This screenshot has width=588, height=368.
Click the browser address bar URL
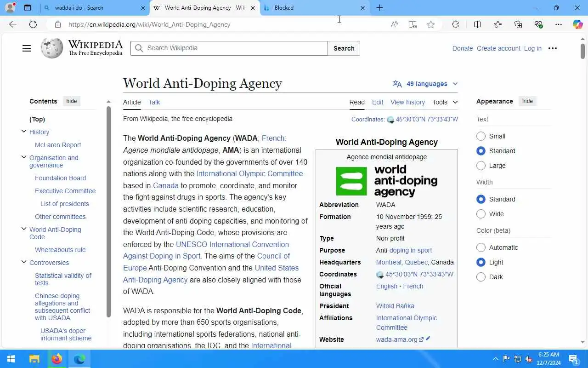click(x=149, y=24)
